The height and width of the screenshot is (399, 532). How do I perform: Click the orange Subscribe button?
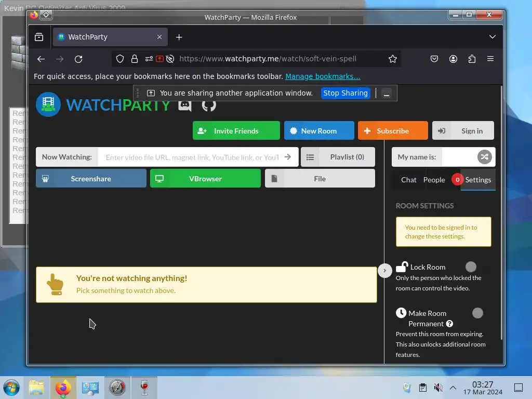point(393,130)
